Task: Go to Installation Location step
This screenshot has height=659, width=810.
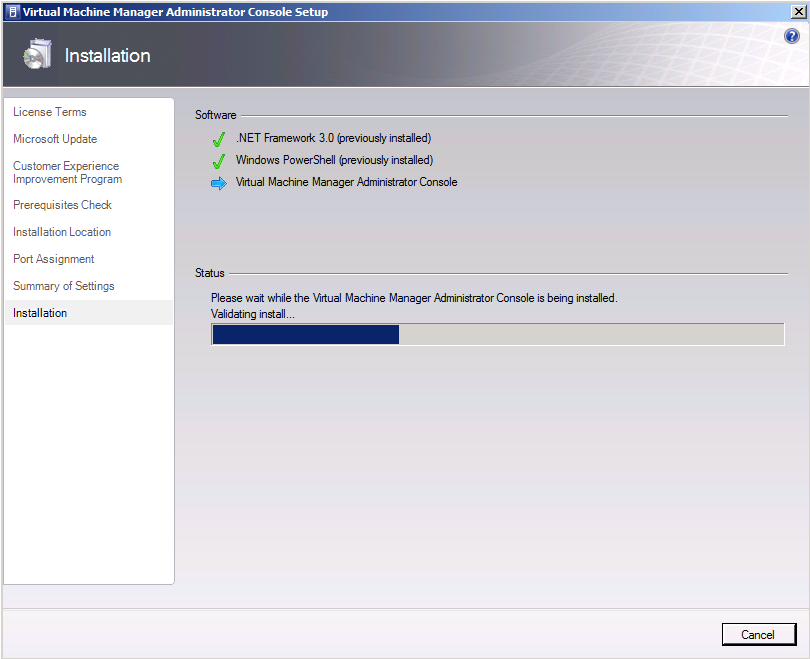Action: point(62,232)
